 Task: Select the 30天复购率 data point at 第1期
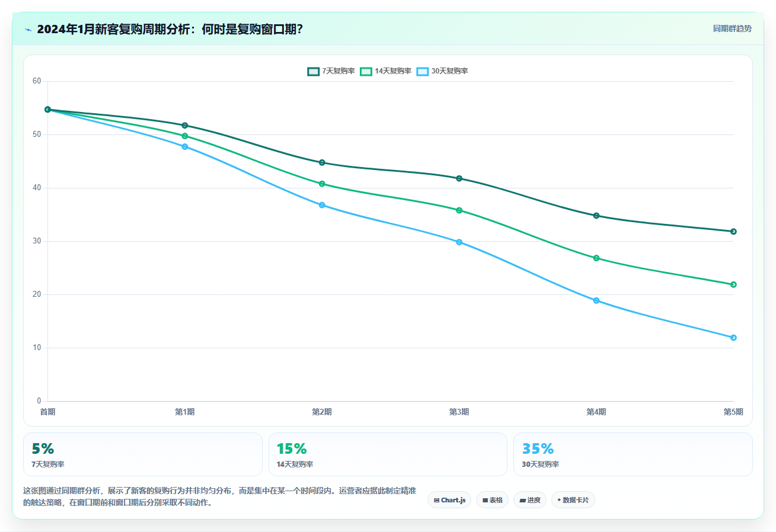[x=185, y=147]
